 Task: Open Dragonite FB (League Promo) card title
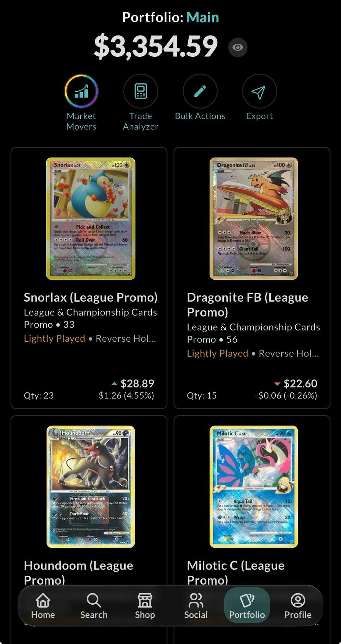[248, 305]
